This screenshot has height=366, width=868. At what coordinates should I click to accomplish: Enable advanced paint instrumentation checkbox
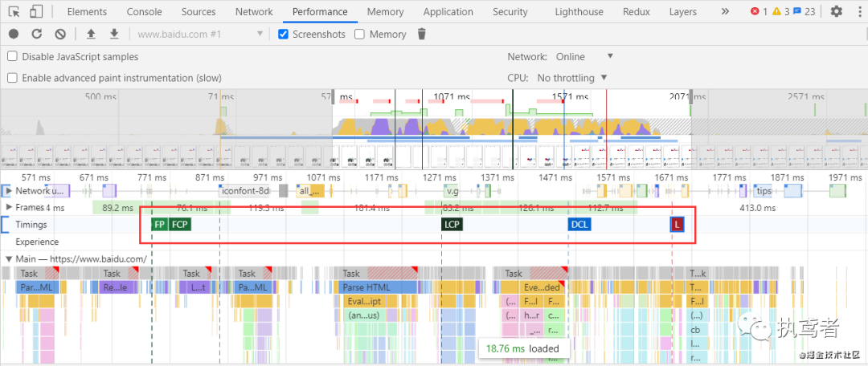pos(12,78)
